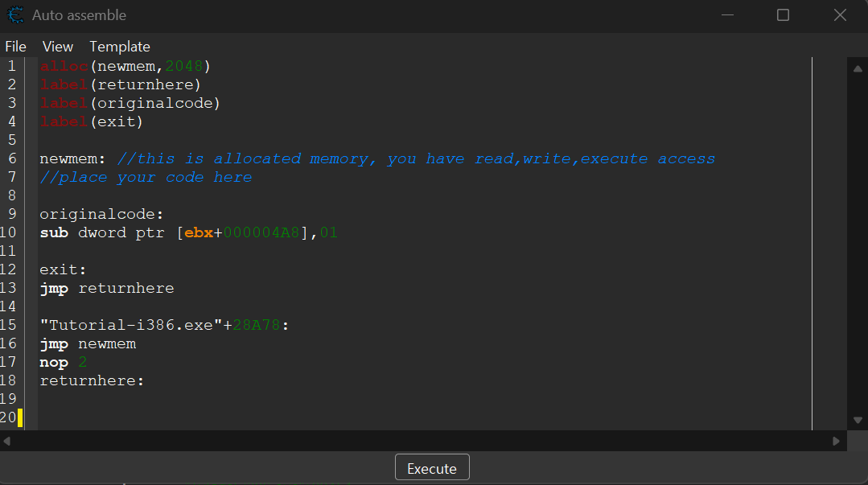The image size is (868, 485).
Task: Maximize the Auto assemble window
Action: pyautogui.click(x=783, y=15)
